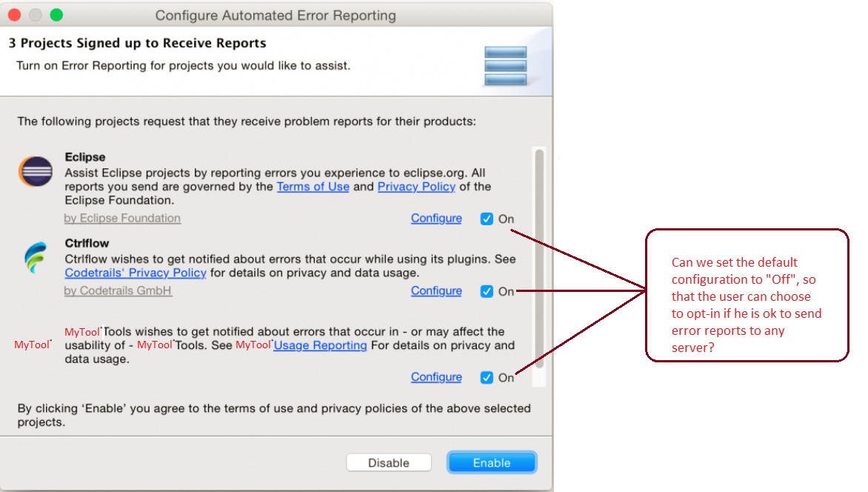Open Codetrails' Privacy Policy link
The height and width of the screenshot is (492, 868).
[136, 273]
